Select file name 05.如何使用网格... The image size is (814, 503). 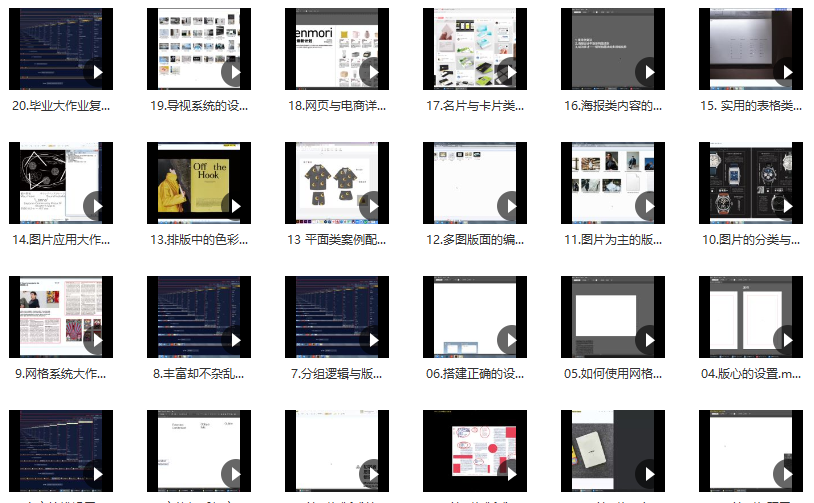[x=613, y=374]
